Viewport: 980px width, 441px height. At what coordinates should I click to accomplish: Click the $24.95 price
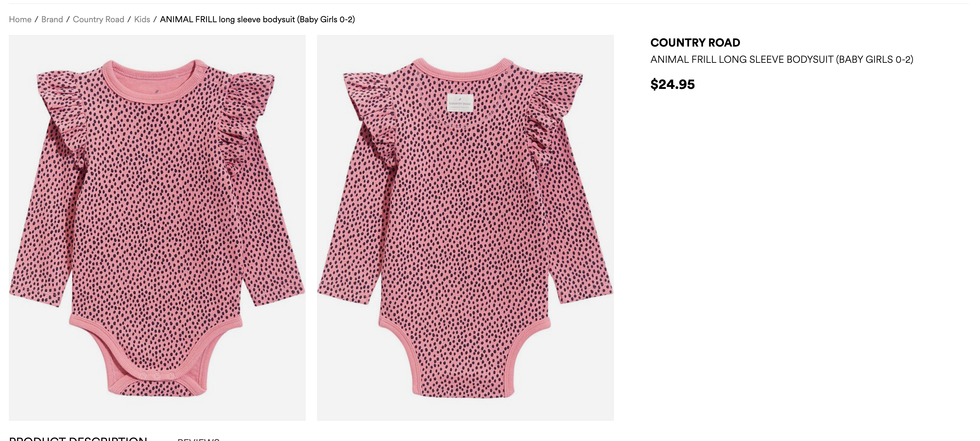pos(672,84)
